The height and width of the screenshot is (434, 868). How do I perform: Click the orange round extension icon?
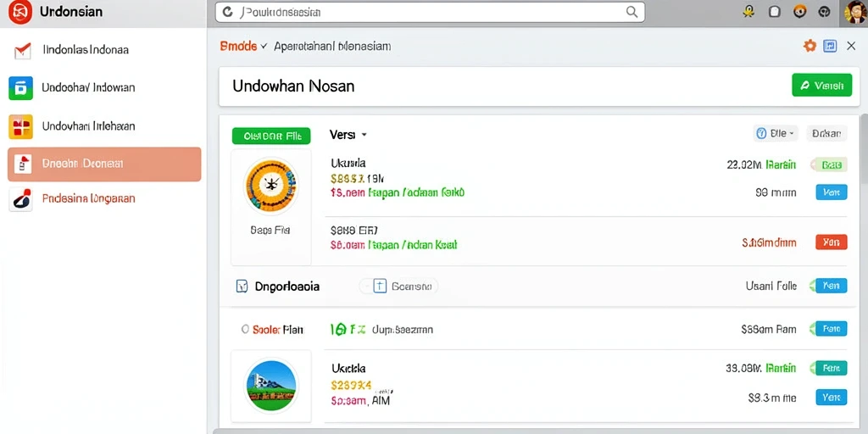[799, 12]
